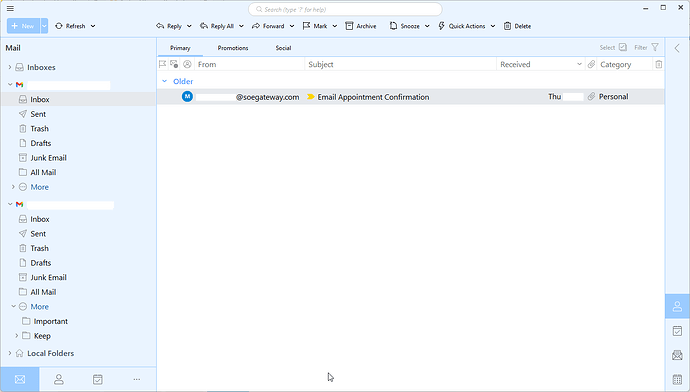Collapse the second Gmail account
Viewport: 690px width, 392px height.
pyautogui.click(x=10, y=204)
